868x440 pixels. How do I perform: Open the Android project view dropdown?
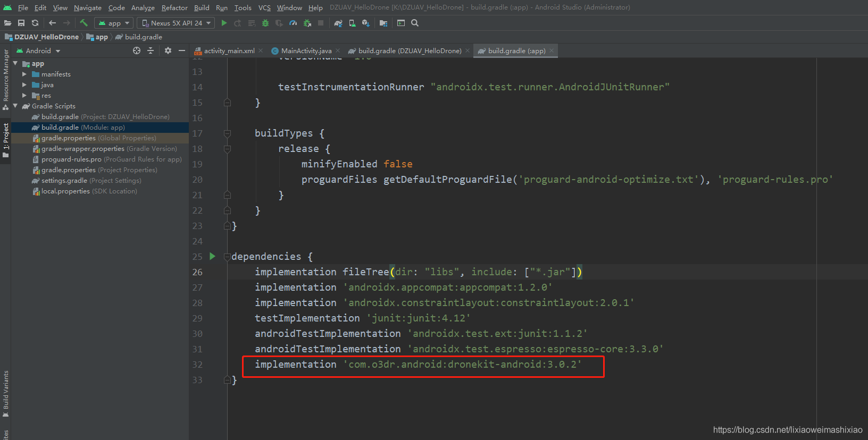(38, 50)
